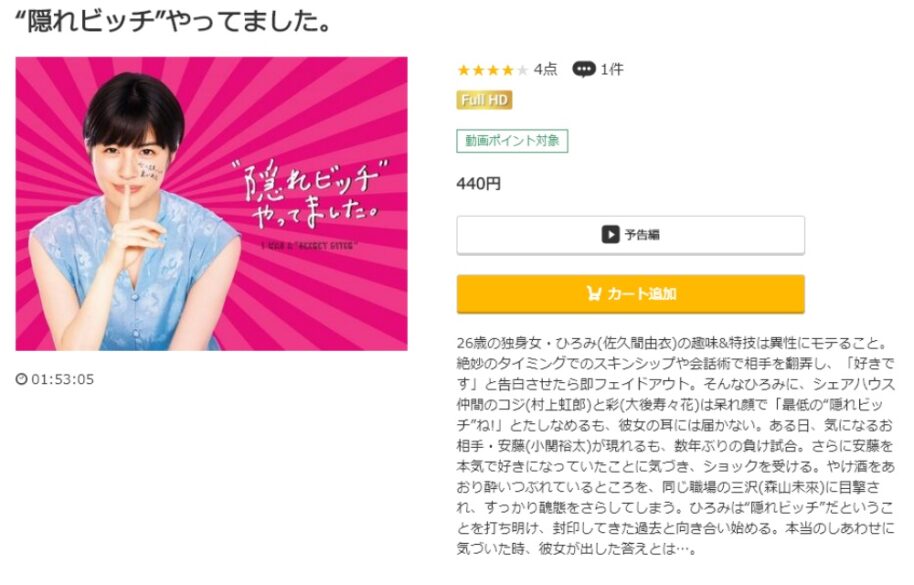Select the 動画ポイント対象 label
This screenshot has width=914, height=585.
512,140
